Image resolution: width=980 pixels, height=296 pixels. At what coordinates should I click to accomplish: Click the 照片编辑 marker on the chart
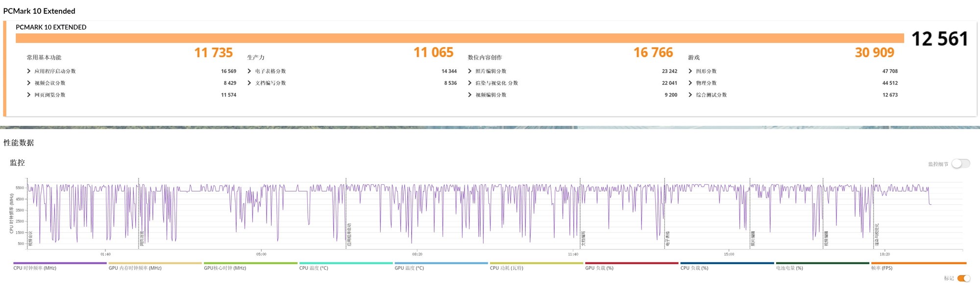pyautogui.click(x=753, y=239)
